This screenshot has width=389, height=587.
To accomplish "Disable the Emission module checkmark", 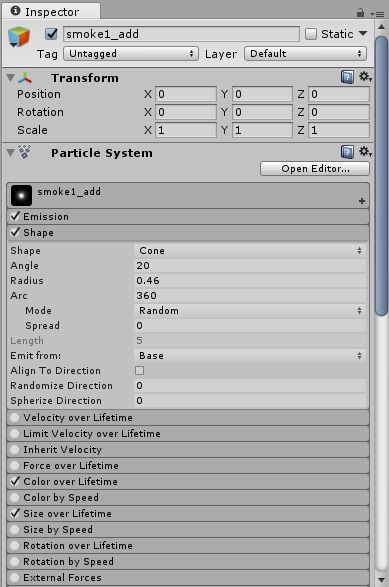I will tap(15, 216).
